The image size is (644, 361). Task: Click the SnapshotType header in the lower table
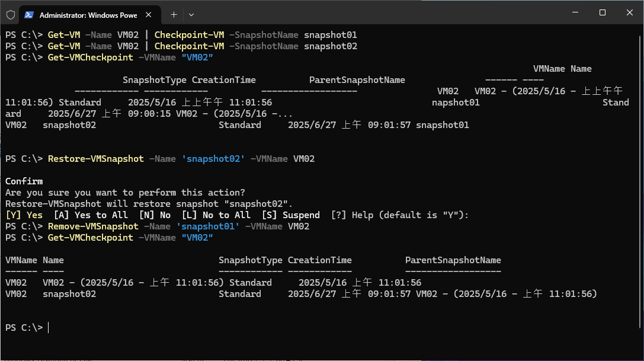(250, 260)
